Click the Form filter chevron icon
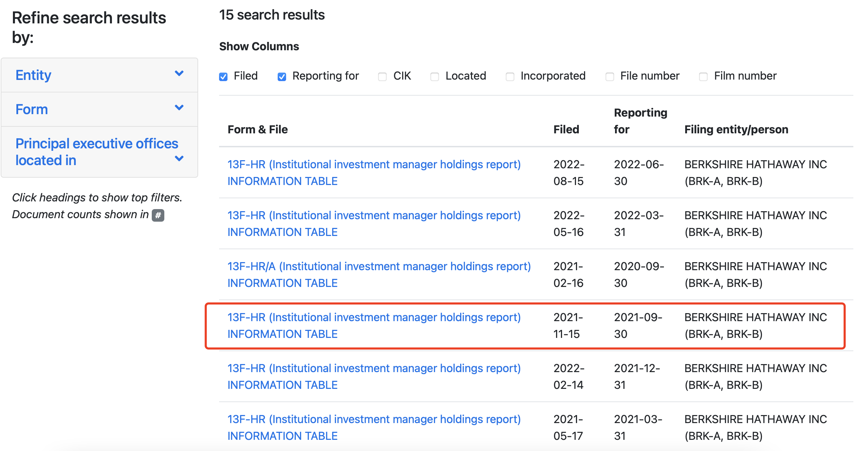 [x=179, y=108]
